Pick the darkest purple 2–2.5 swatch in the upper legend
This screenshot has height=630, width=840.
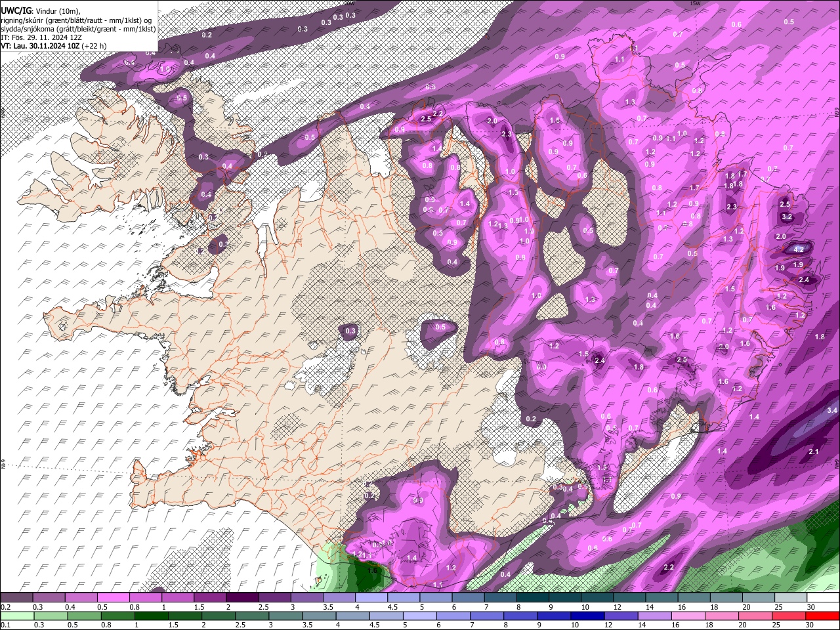[242, 598]
